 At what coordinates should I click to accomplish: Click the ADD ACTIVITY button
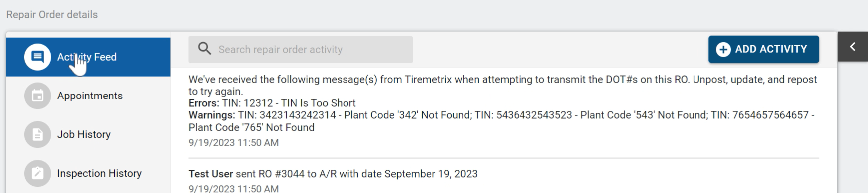click(x=763, y=49)
